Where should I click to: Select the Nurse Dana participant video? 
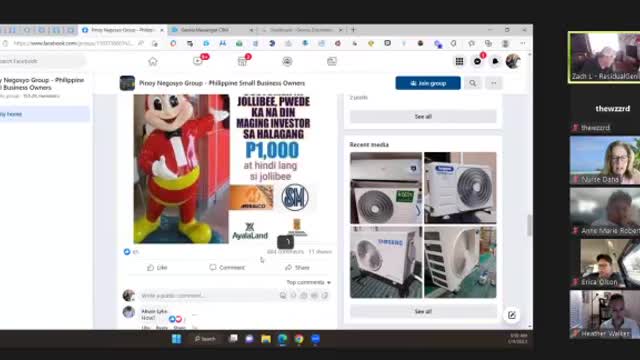[x=605, y=160]
